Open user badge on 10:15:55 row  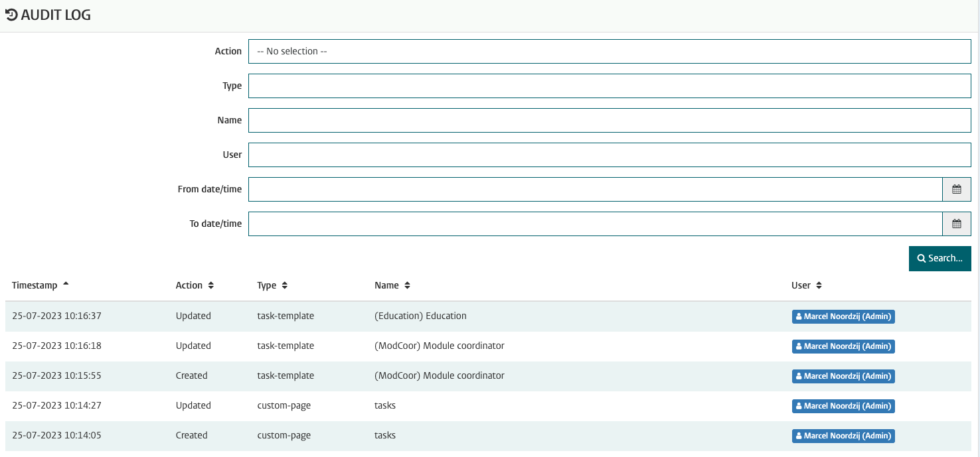(x=843, y=376)
